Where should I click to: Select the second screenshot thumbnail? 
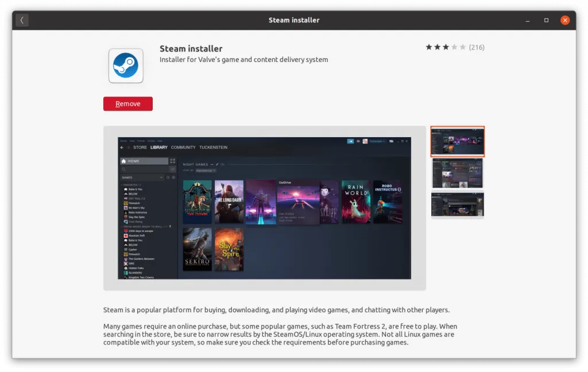point(458,173)
